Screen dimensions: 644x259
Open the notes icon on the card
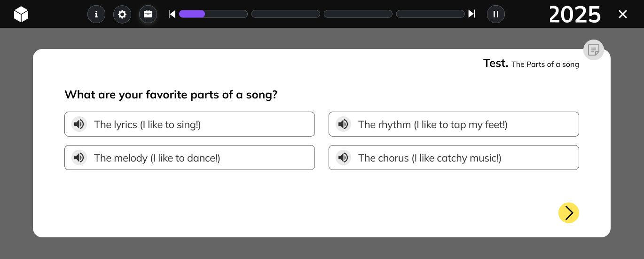pyautogui.click(x=594, y=50)
